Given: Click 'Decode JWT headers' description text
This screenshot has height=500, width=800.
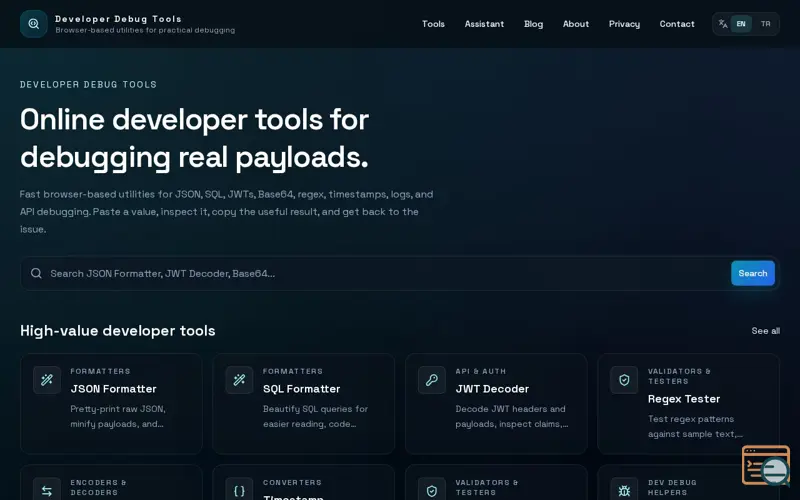Looking at the screenshot, I should click(x=512, y=416).
